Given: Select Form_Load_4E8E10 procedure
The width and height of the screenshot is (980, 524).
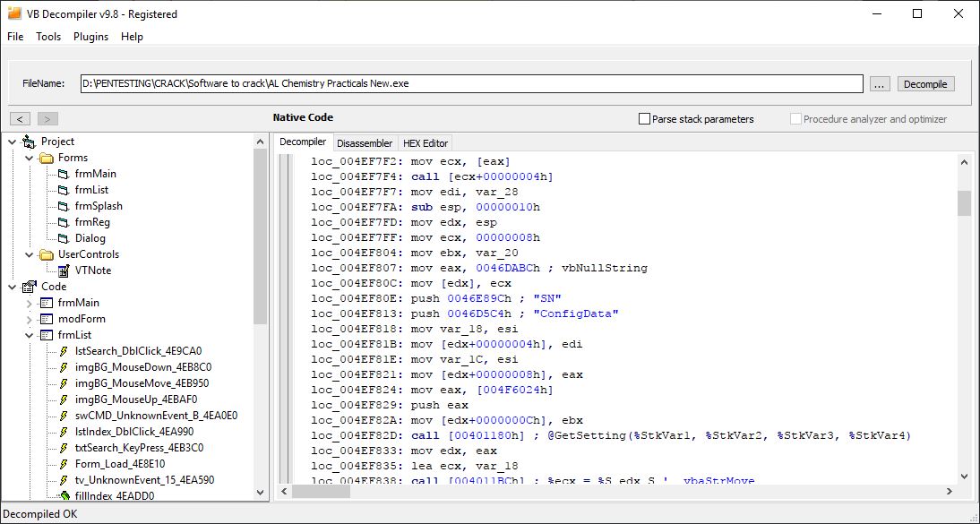Looking at the screenshot, I should [x=120, y=464].
